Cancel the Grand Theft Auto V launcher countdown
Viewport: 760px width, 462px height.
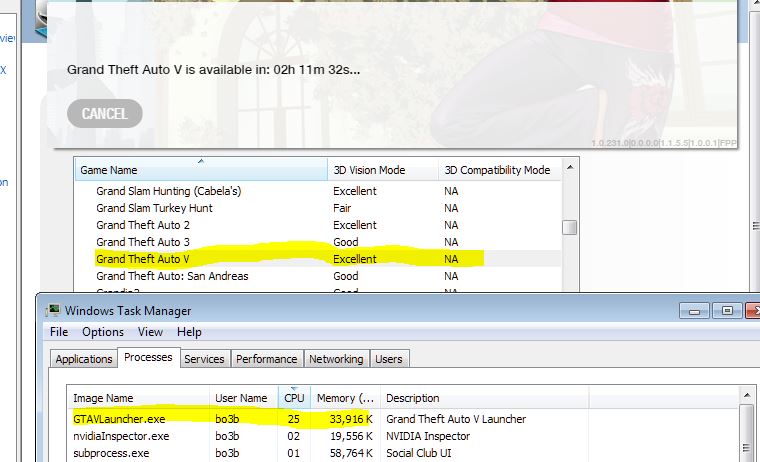coord(105,114)
